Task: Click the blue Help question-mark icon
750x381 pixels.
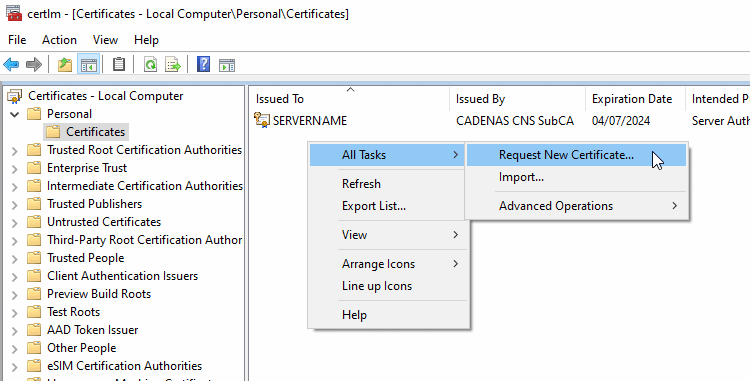Action: [x=203, y=64]
